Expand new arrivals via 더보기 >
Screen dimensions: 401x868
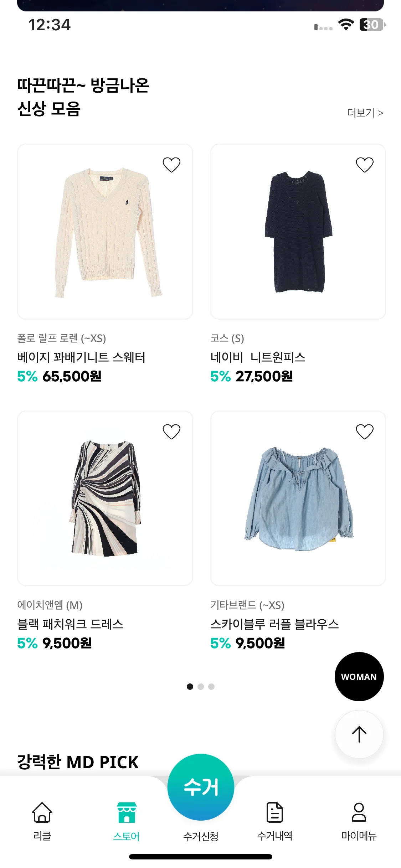tap(365, 113)
